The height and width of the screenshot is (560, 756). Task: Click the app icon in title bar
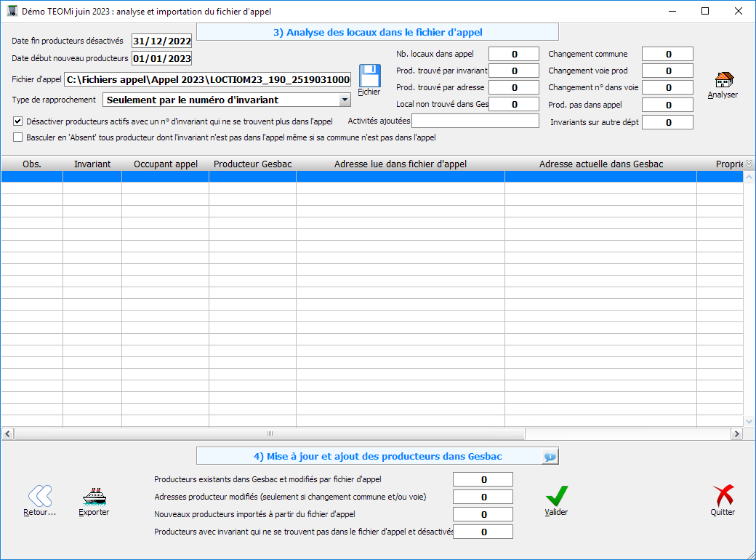[12, 12]
